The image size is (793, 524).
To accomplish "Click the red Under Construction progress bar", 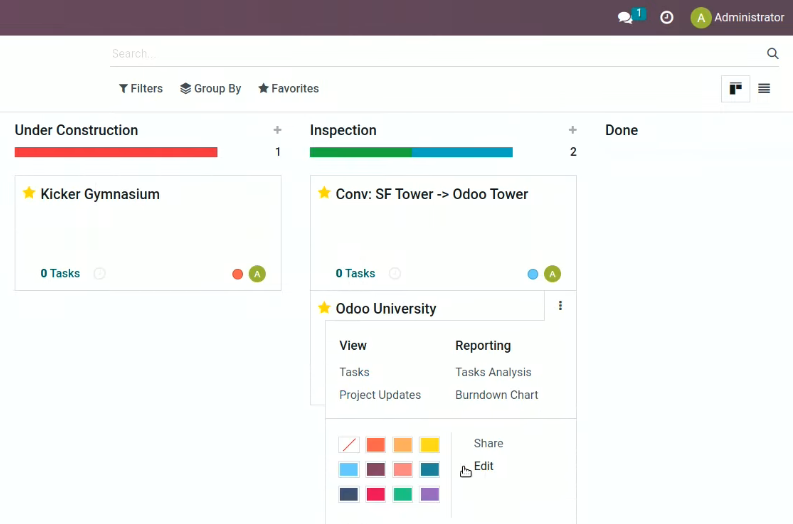I will [x=116, y=152].
